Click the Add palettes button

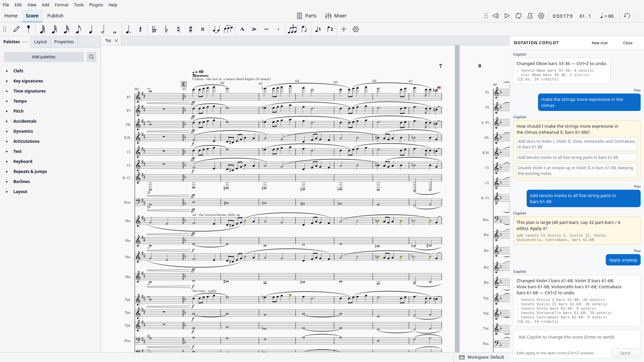point(44,57)
